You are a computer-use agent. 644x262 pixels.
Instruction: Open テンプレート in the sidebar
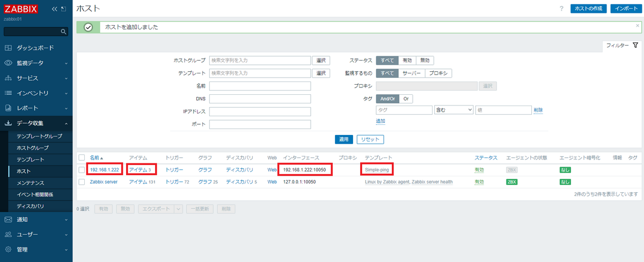pos(30,160)
